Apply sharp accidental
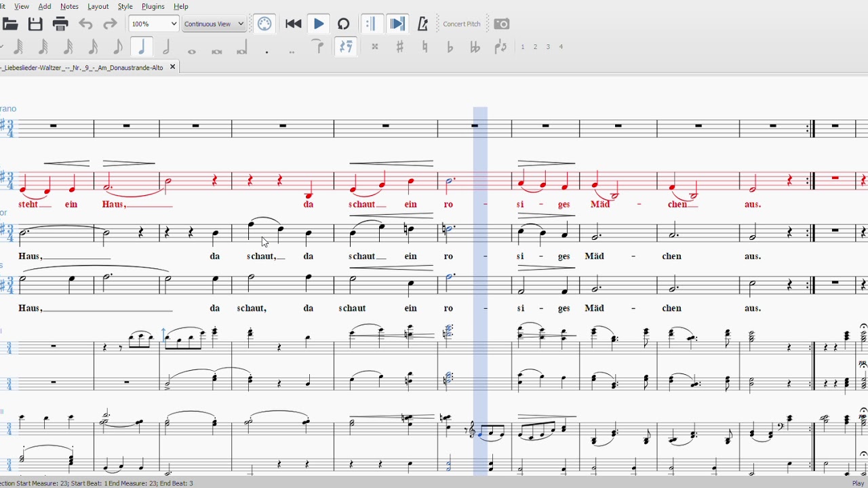 coord(400,47)
